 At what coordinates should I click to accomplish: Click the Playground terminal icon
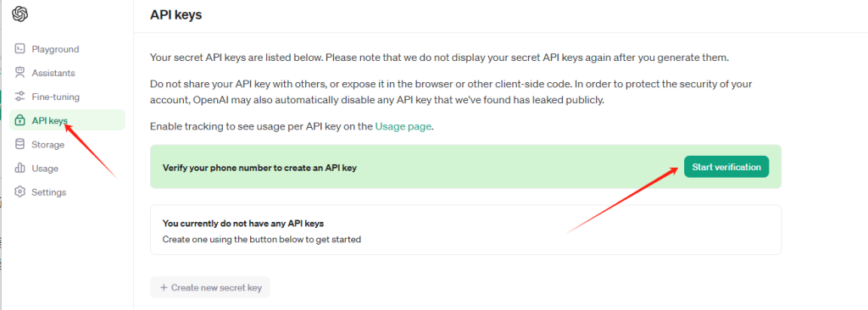pyautogui.click(x=20, y=49)
